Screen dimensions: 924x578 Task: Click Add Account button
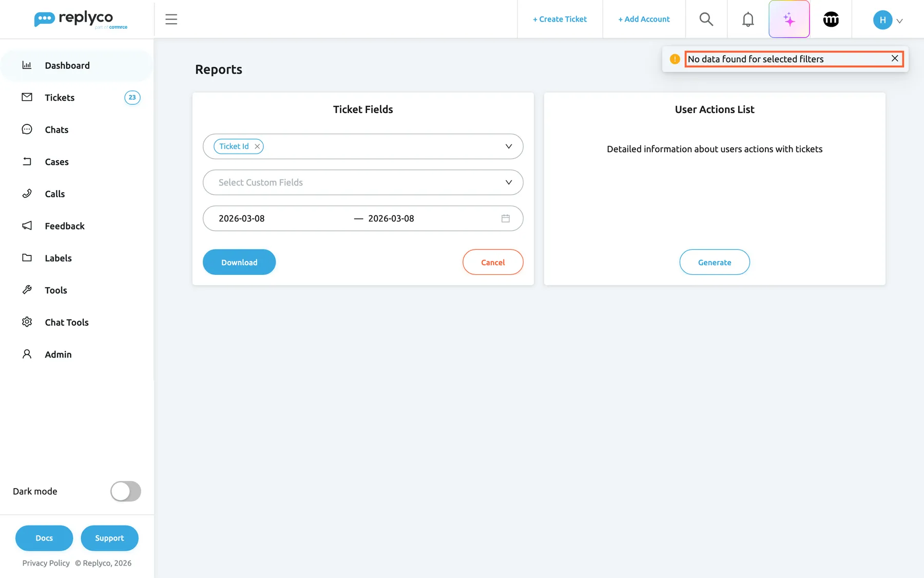[644, 20]
